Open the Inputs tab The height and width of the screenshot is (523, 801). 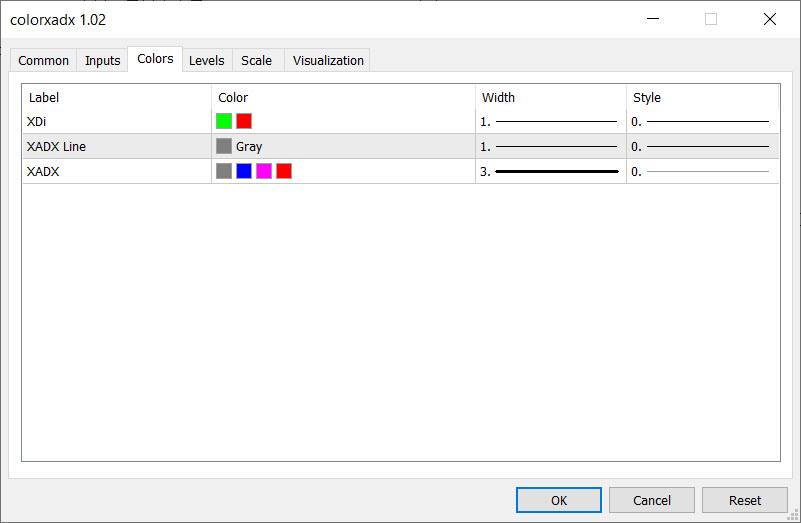pos(102,60)
